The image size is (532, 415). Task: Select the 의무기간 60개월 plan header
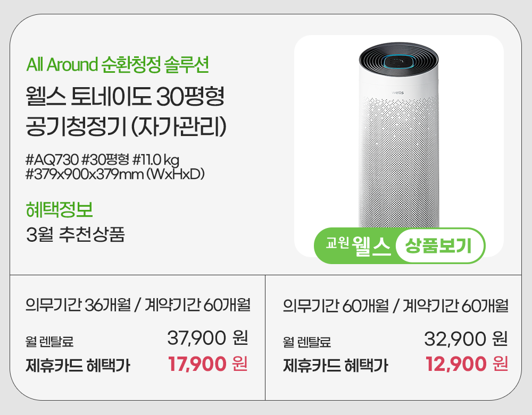pos(396,307)
